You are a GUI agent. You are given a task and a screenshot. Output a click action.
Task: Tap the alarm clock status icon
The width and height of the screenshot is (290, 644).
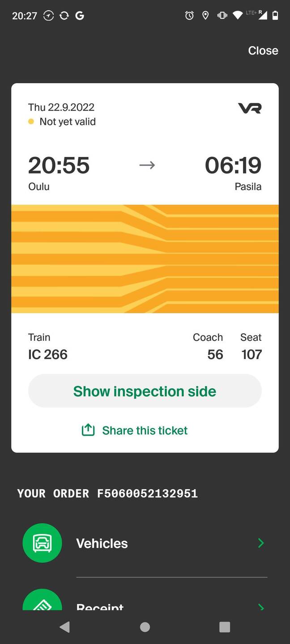[x=189, y=16]
